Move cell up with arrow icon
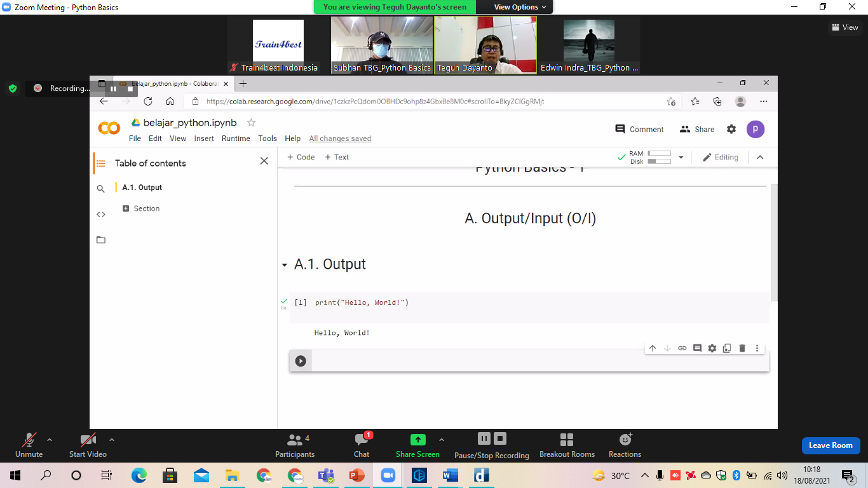868x488 pixels. 652,348
